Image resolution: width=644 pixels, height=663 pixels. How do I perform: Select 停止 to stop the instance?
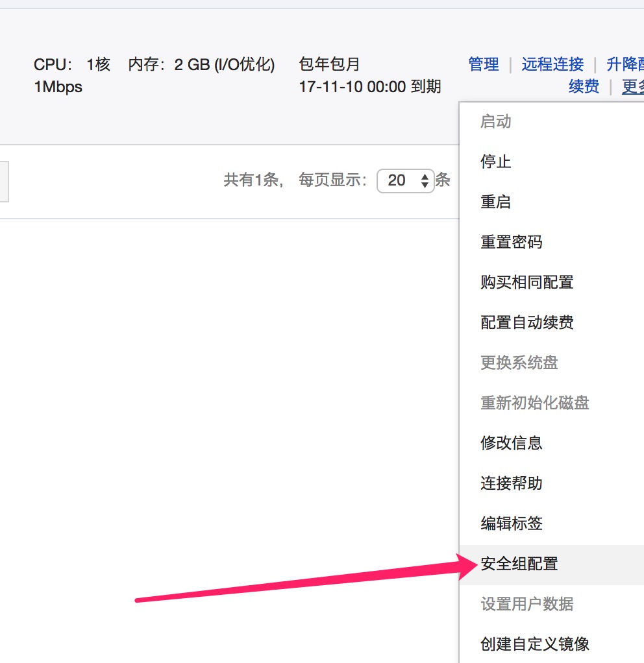[x=495, y=162]
